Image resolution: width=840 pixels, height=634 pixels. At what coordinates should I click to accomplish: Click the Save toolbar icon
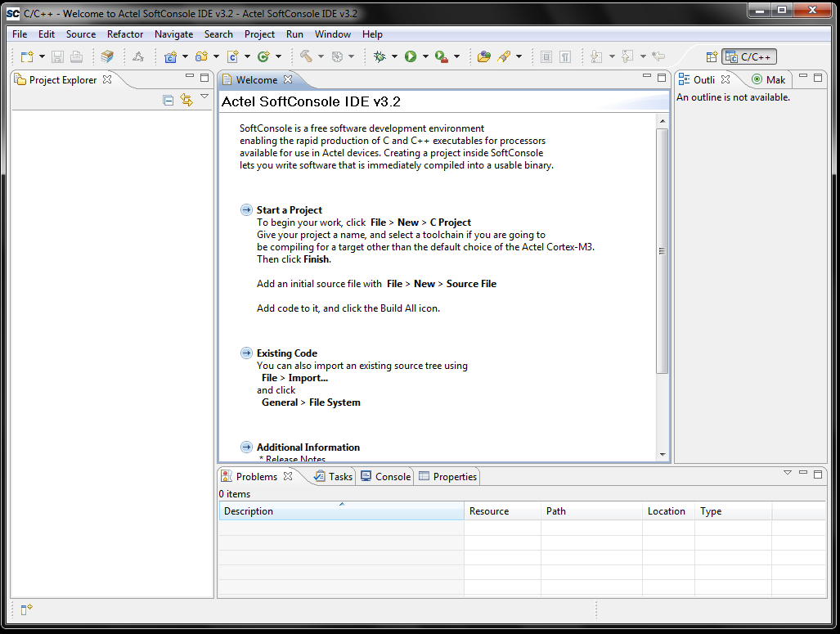[57, 56]
